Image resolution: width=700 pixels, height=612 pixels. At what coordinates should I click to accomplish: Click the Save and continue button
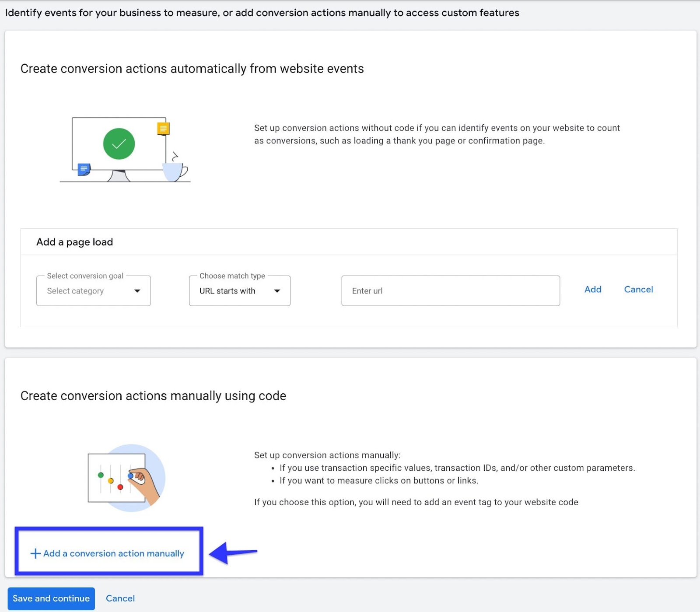point(51,598)
